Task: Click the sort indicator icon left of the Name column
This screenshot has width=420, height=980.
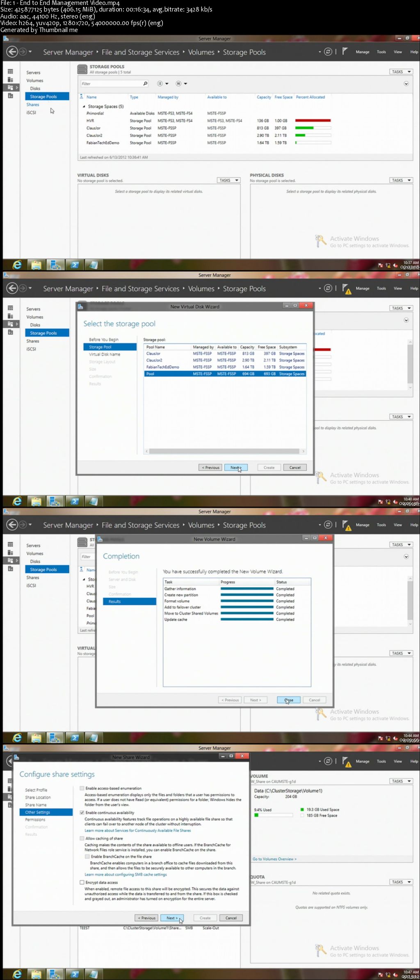Action: 81,97
